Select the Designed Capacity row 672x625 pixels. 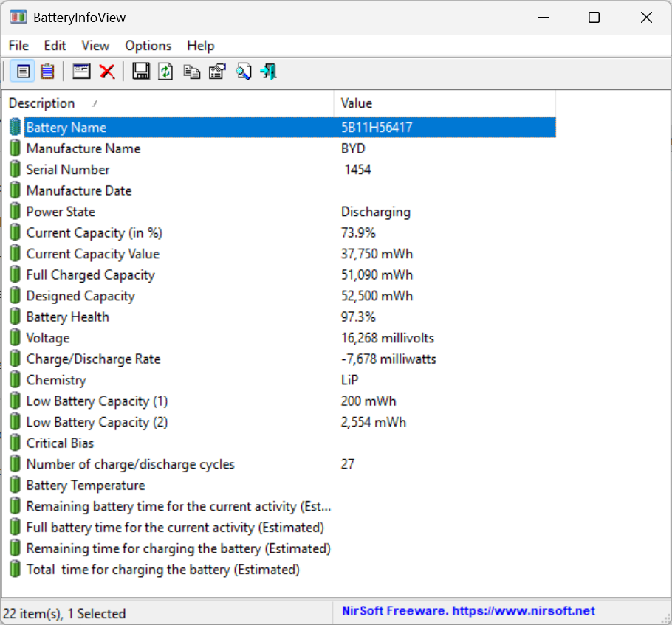pos(80,296)
